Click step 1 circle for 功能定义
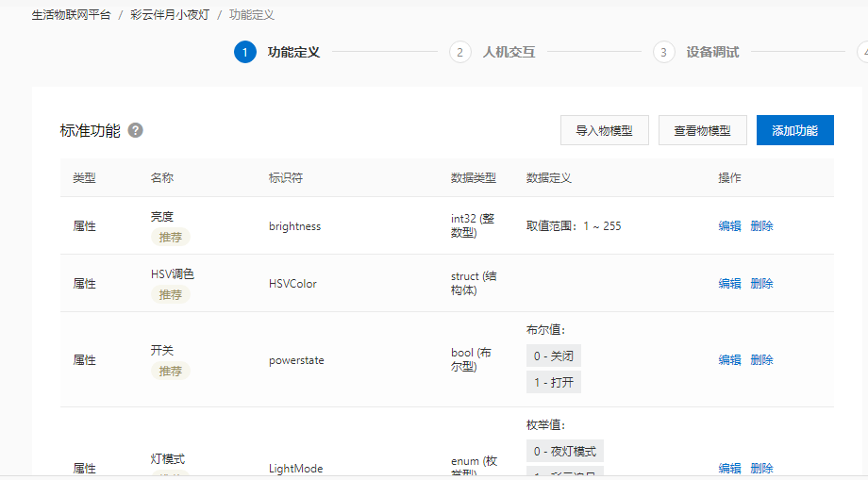This screenshot has width=868, height=480. pyautogui.click(x=245, y=53)
